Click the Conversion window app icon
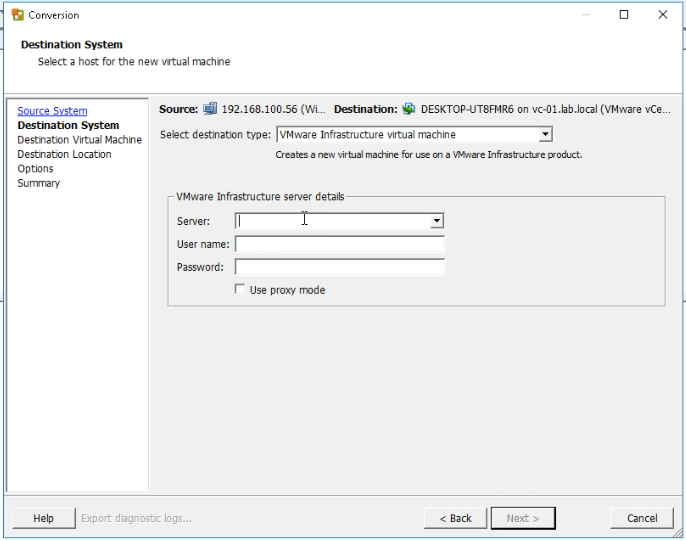686x541 pixels. (x=18, y=15)
